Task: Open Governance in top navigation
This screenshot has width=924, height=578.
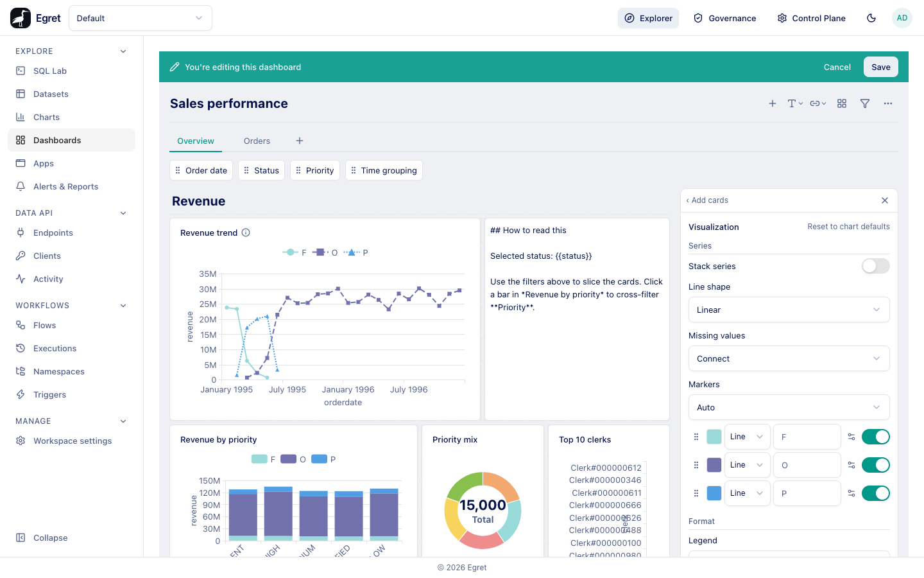Action: (725, 18)
